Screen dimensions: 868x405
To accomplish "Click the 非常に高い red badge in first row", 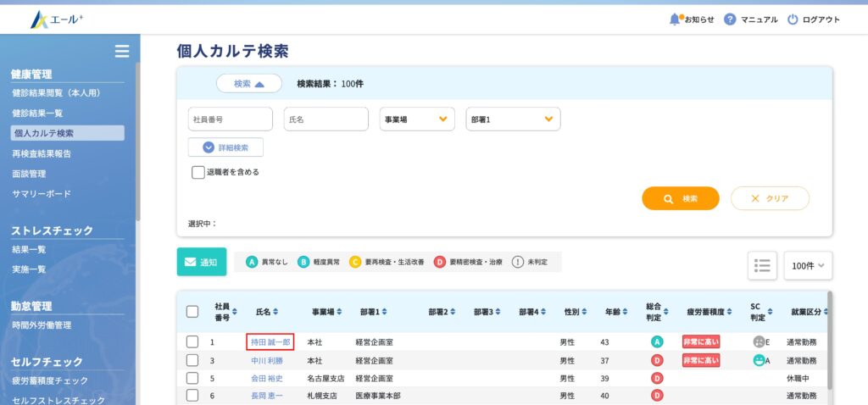I will [x=700, y=342].
